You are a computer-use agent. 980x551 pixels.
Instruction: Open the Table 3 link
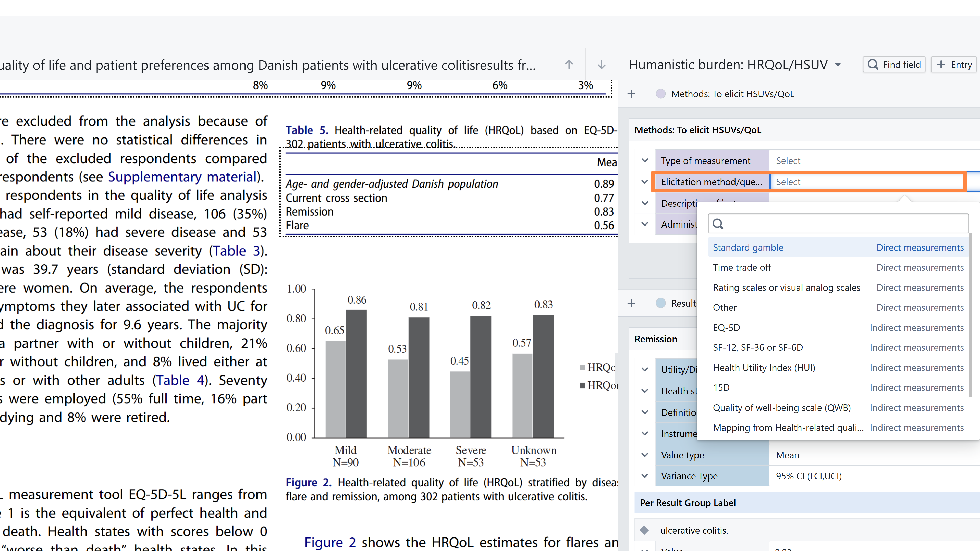click(x=236, y=251)
